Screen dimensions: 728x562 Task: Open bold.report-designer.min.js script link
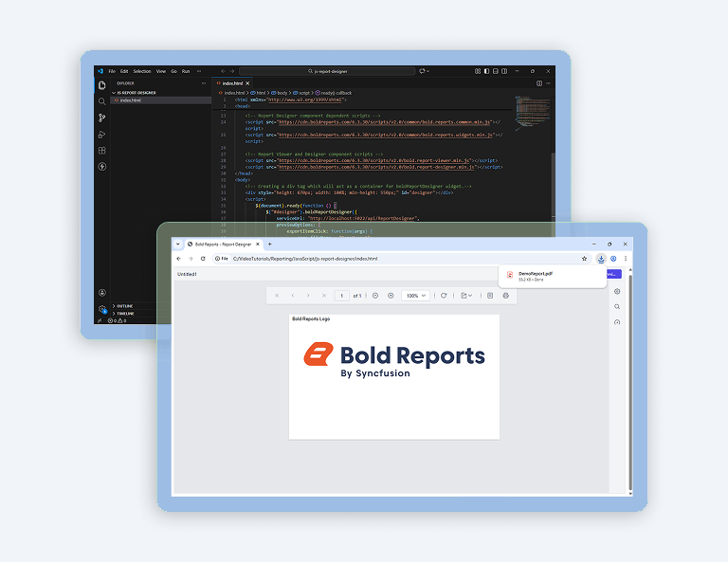click(x=376, y=167)
